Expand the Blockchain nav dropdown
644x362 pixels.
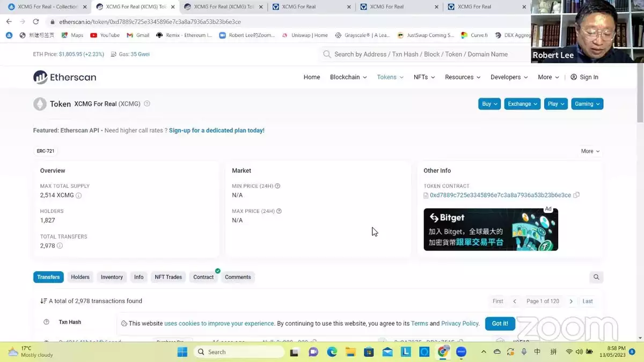click(348, 77)
